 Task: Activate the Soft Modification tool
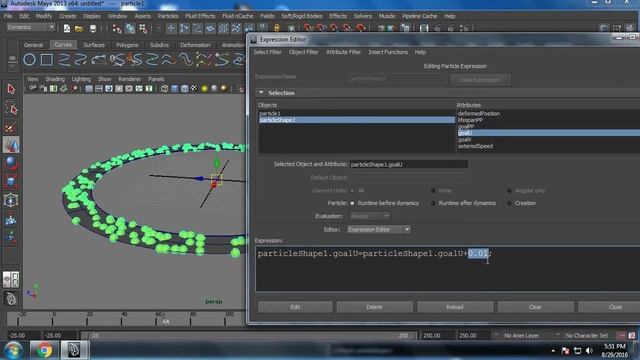(11, 220)
